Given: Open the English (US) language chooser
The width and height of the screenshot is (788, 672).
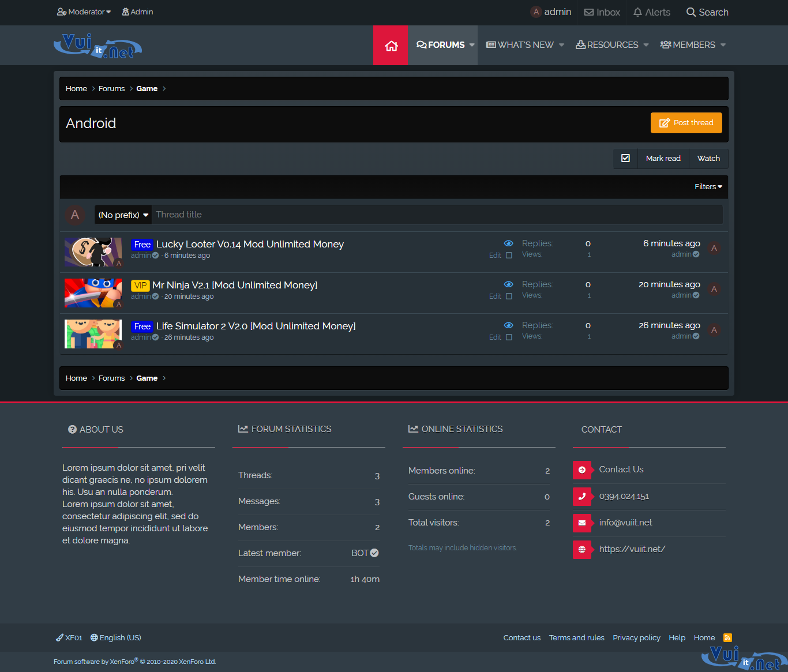Looking at the screenshot, I should pos(115,637).
